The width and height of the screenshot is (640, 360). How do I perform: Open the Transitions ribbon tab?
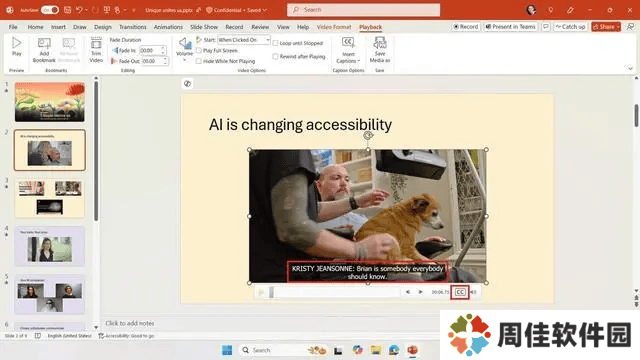[133, 27]
